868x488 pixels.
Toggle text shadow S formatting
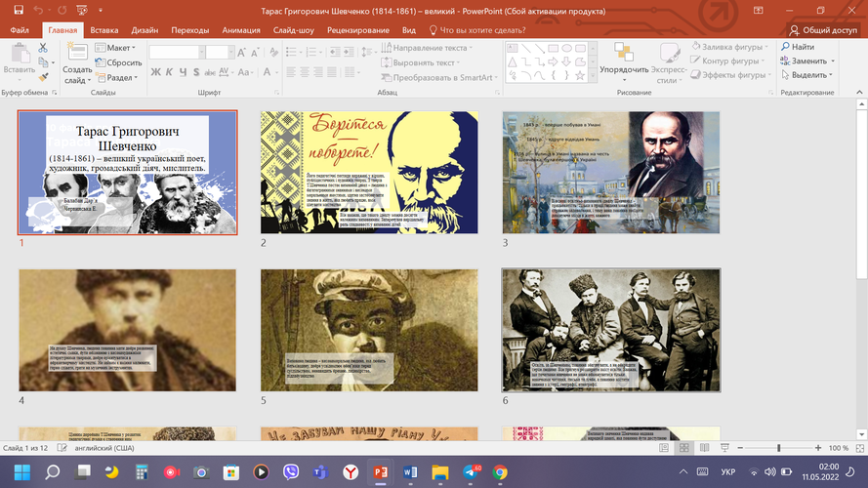(196, 72)
